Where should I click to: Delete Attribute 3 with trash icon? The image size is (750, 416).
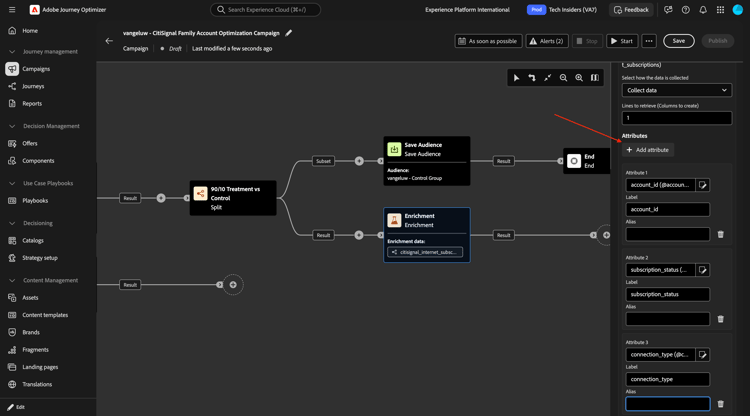[x=720, y=404]
